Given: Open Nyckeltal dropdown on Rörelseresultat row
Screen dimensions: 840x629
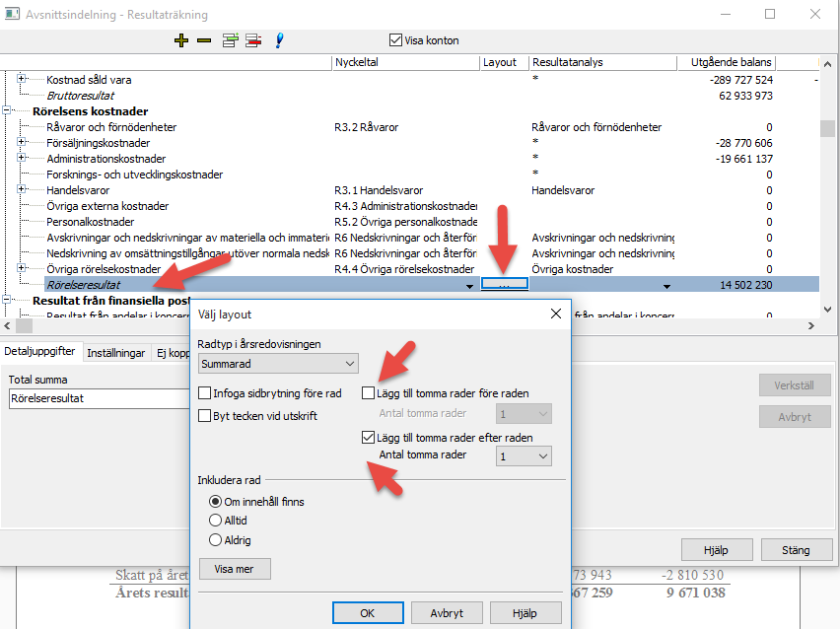Looking at the screenshot, I should click(x=470, y=286).
